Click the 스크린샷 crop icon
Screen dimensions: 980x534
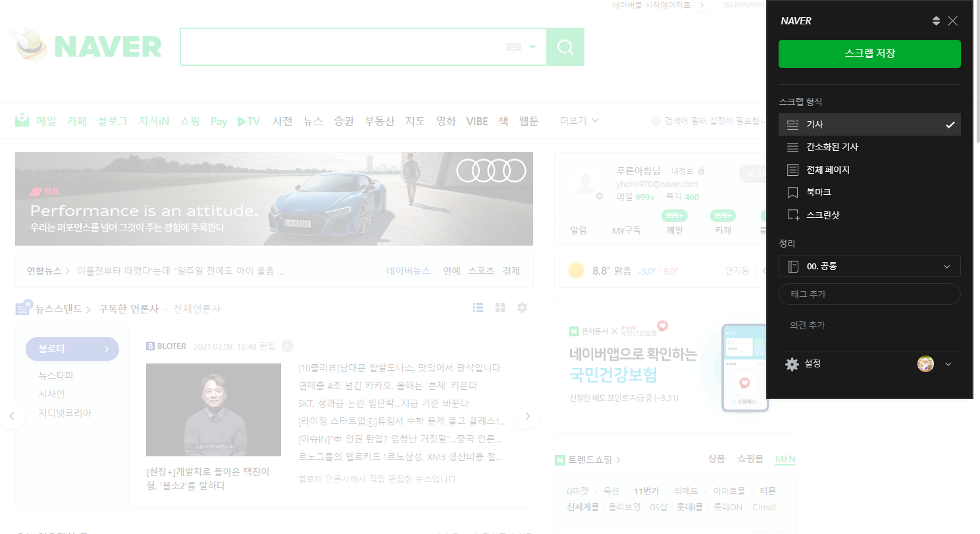pos(793,215)
